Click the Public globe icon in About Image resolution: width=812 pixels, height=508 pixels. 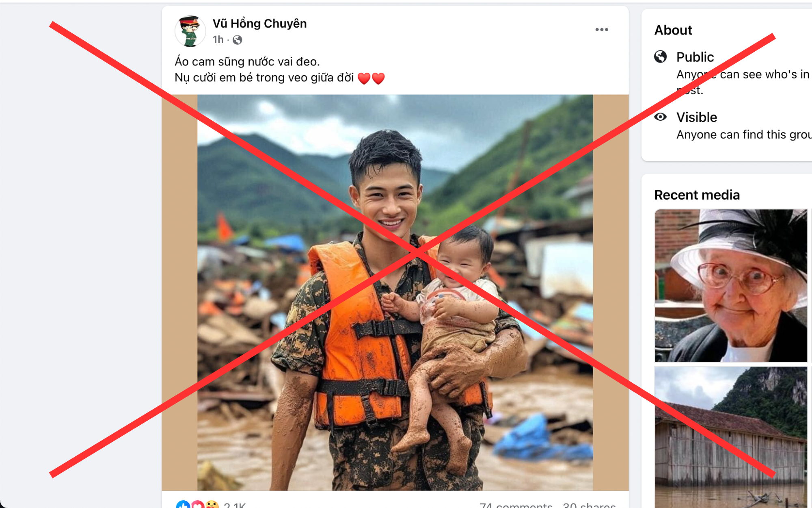point(661,56)
